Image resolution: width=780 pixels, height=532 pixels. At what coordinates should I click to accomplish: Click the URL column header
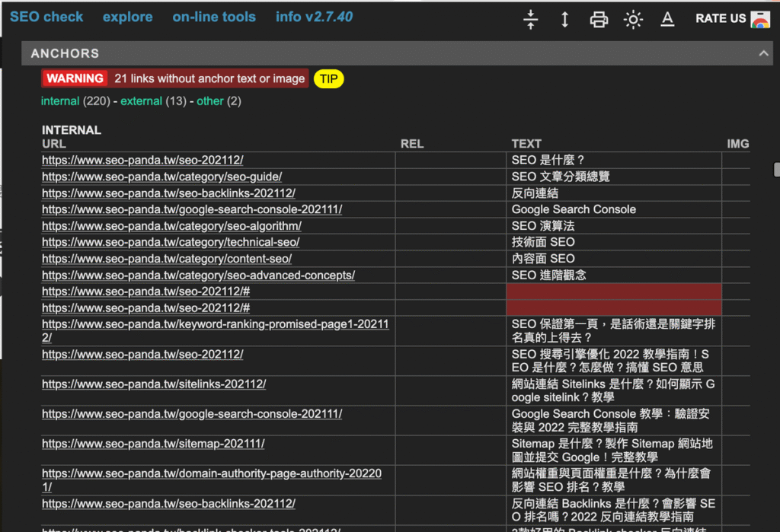click(x=54, y=144)
